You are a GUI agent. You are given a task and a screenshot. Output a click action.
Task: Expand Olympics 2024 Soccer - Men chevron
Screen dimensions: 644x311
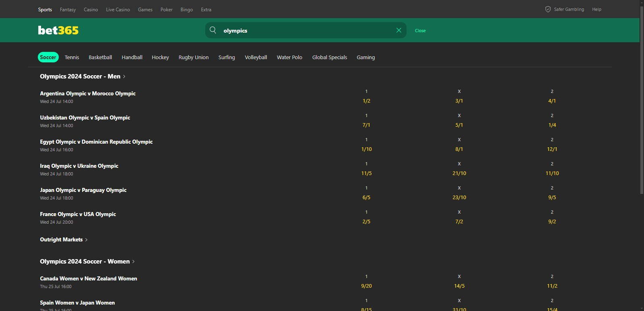pyautogui.click(x=124, y=76)
